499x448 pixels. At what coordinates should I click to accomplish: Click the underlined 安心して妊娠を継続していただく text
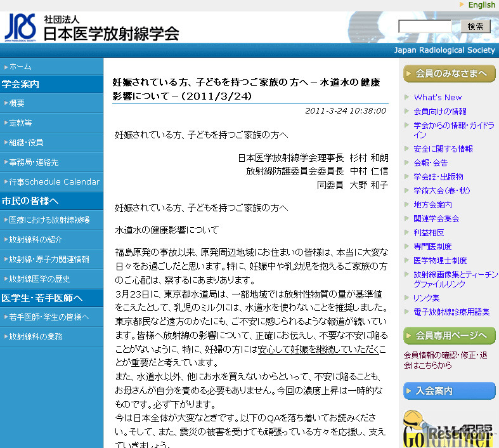click(x=318, y=349)
